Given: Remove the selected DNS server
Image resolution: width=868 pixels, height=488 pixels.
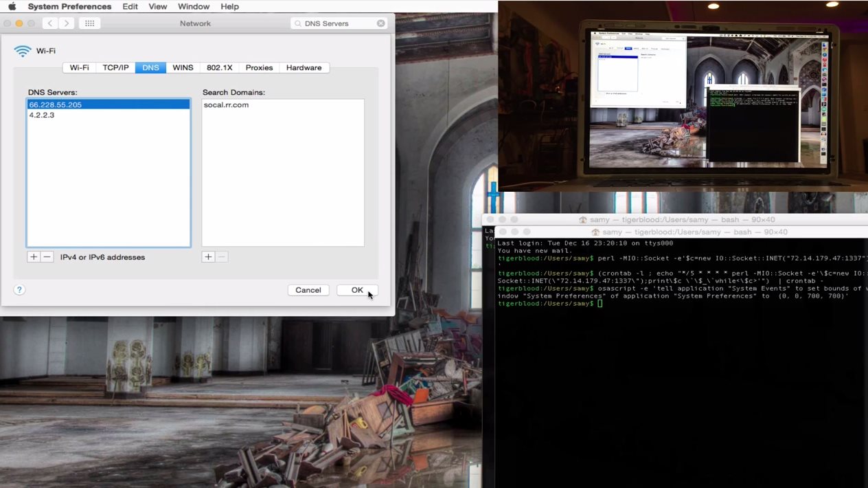Looking at the screenshot, I should coord(47,257).
